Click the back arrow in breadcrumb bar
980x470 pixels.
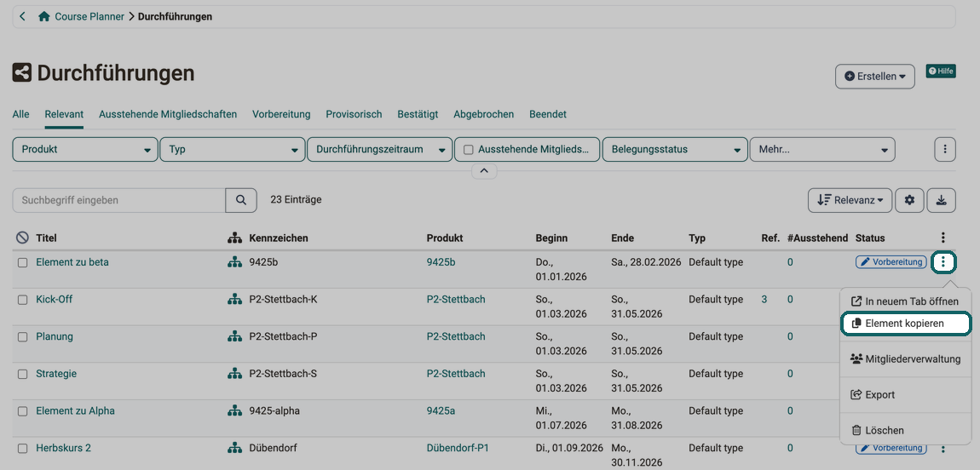22,17
